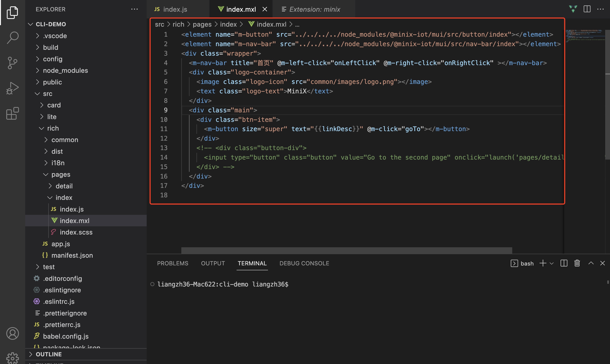Collapse the src folder
This screenshot has width=610, height=364.
(x=86, y=93)
